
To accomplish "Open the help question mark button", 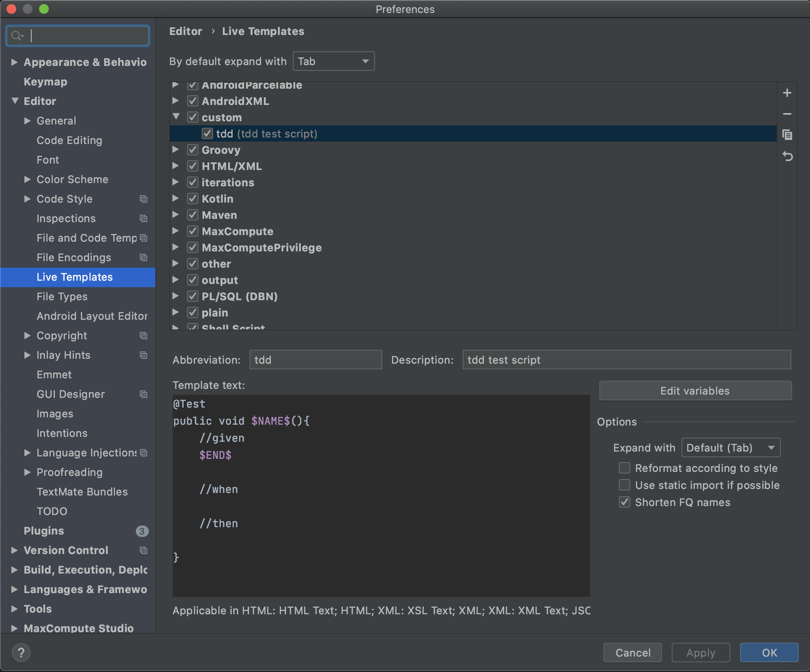I will 21,652.
